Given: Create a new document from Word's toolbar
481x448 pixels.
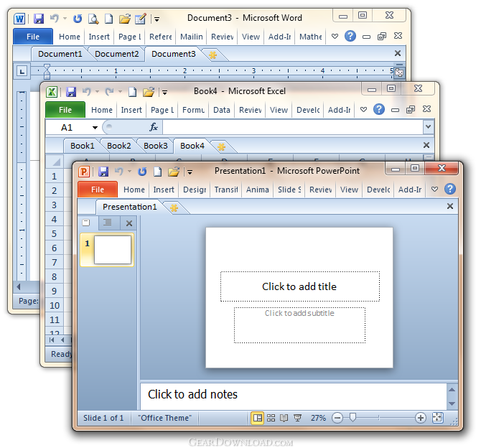Looking at the screenshot, I should coord(108,19).
